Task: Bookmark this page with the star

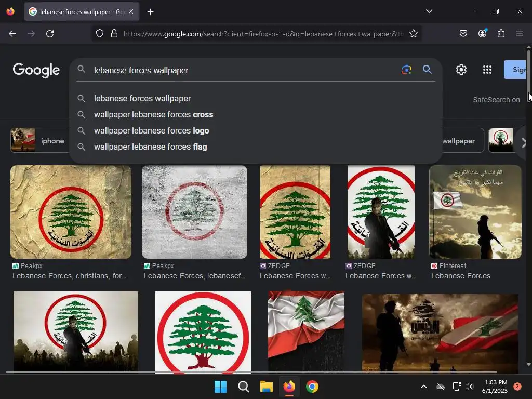Action: (x=413, y=34)
